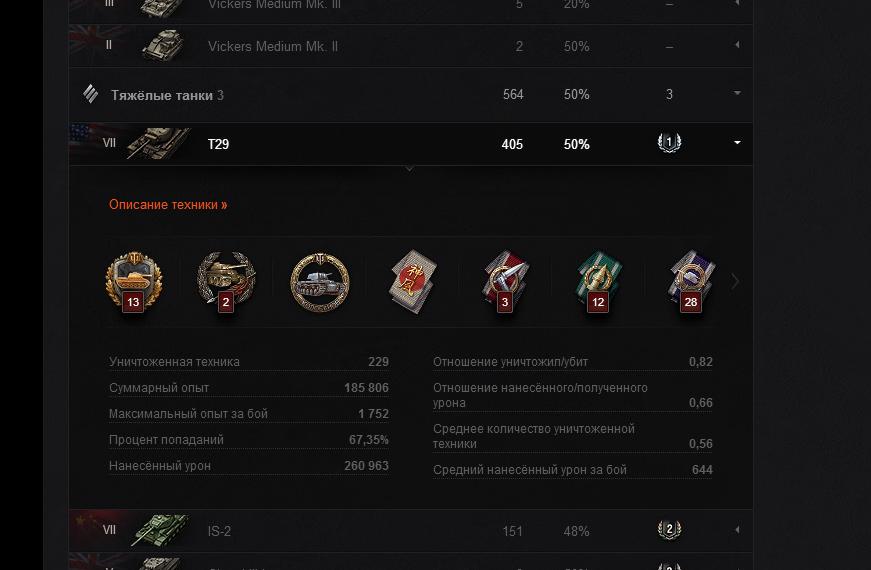This screenshot has height=570, width=871.
Task: Expand the IS-2 row details arrow
Action: (x=737, y=530)
